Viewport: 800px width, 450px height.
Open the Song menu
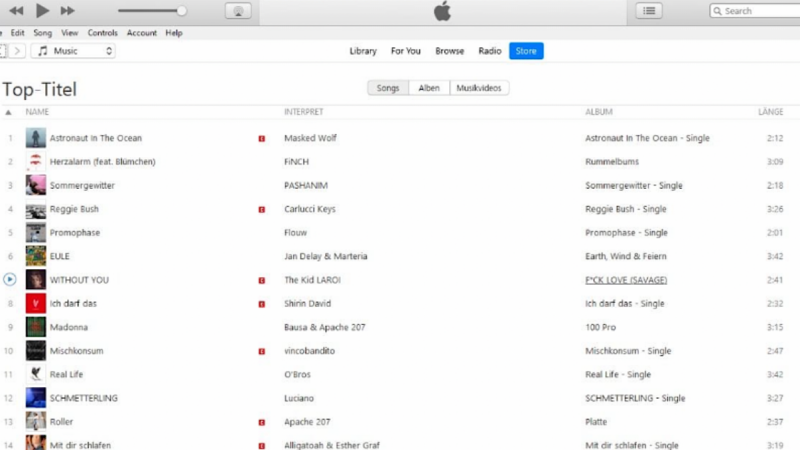[x=43, y=33]
